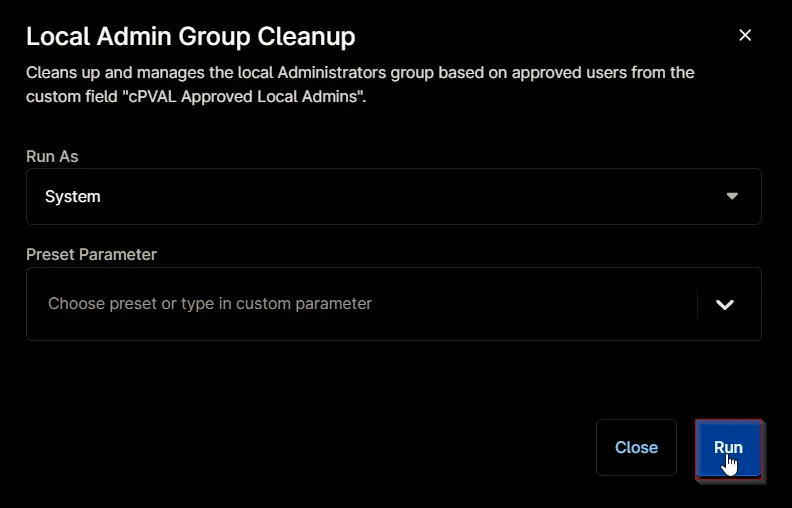The image size is (792, 508).
Task: Expand the Preset Parameter combo box
Action: pyautogui.click(x=393, y=304)
